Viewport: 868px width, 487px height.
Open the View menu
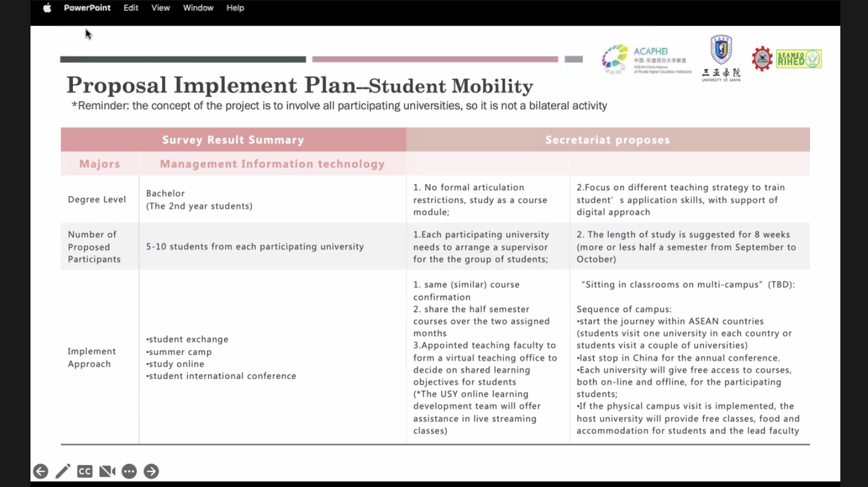coord(160,8)
